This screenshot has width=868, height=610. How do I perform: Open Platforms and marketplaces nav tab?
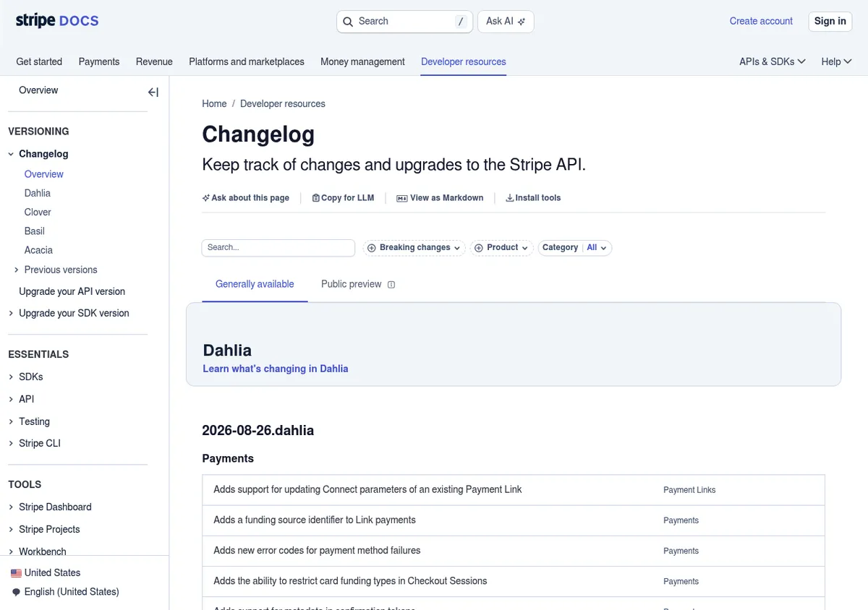pos(247,61)
